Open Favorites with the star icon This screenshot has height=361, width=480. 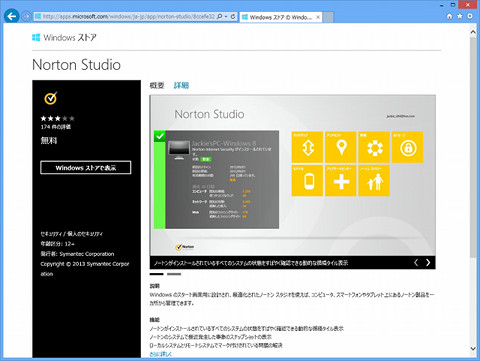tap(460, 16)
